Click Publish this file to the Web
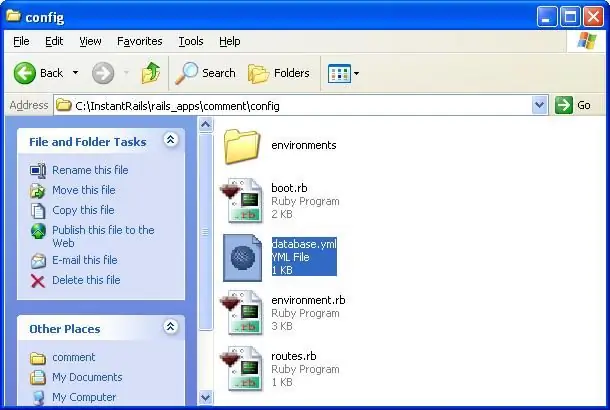 [103, 237]
